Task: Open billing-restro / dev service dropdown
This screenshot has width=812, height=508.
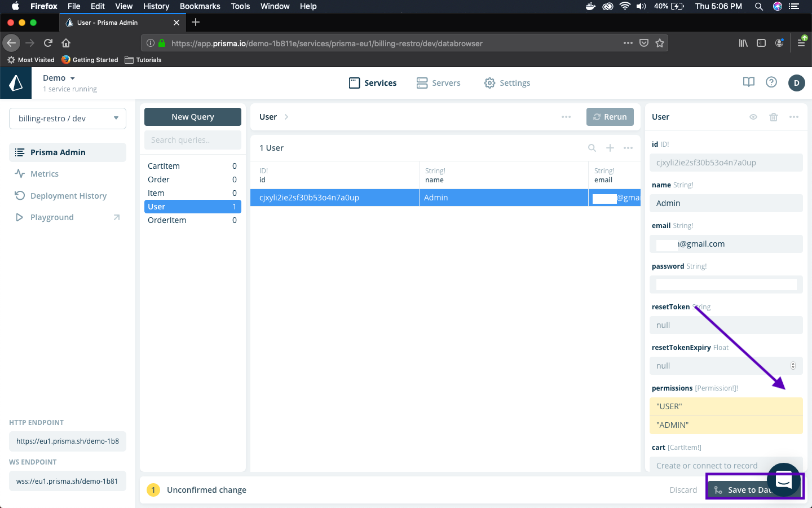Action: [68, 119]
